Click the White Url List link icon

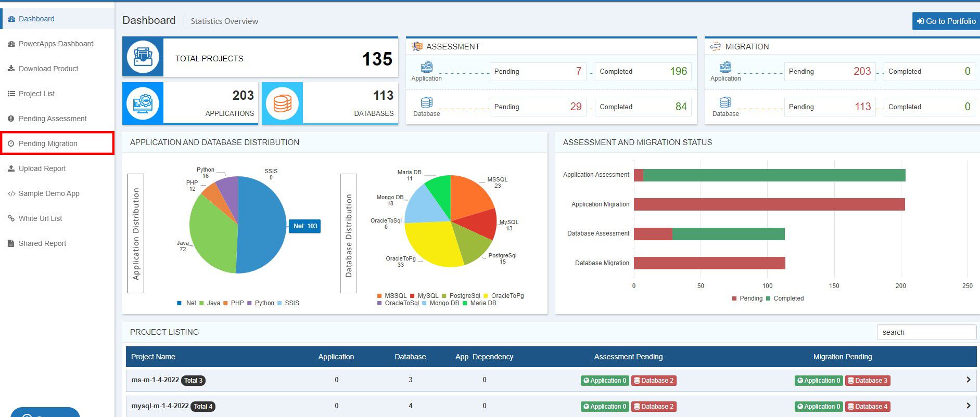(x=11, y=218)
